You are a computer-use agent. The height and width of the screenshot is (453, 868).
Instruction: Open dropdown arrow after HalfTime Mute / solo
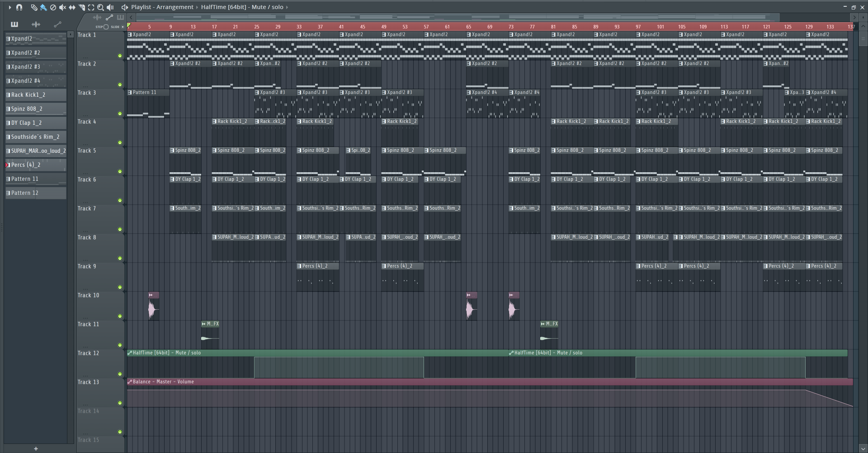coord(287,7)
